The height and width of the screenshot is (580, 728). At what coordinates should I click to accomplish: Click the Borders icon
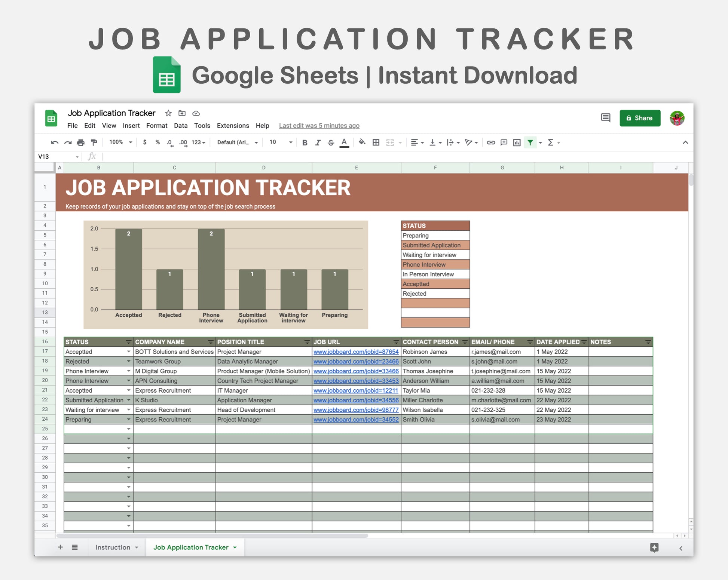(x=376, y=142)
